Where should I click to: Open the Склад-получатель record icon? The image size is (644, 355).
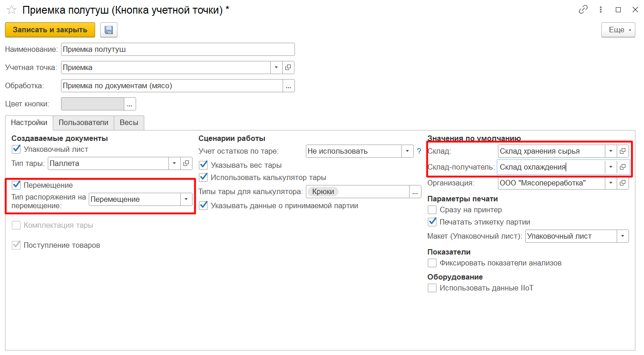click(623, 167)
